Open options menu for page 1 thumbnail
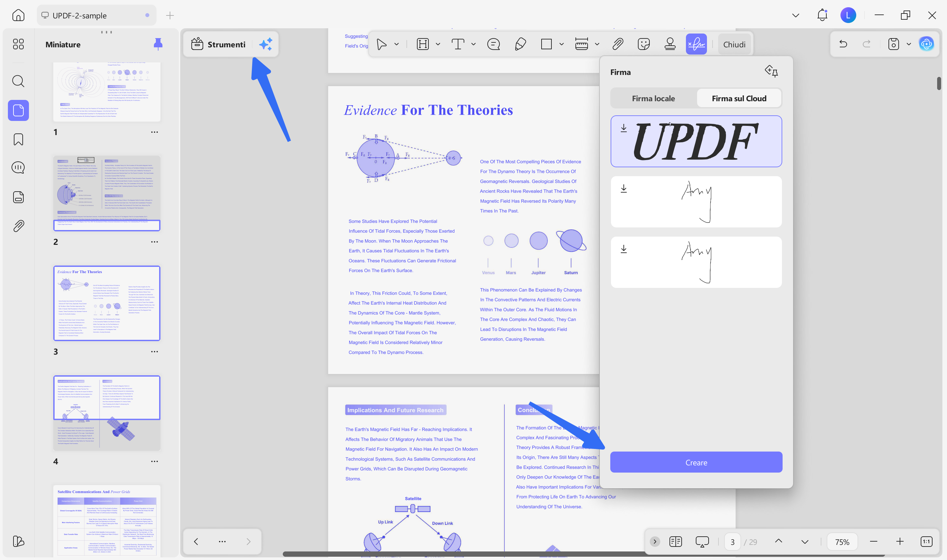 click(154, 132)
